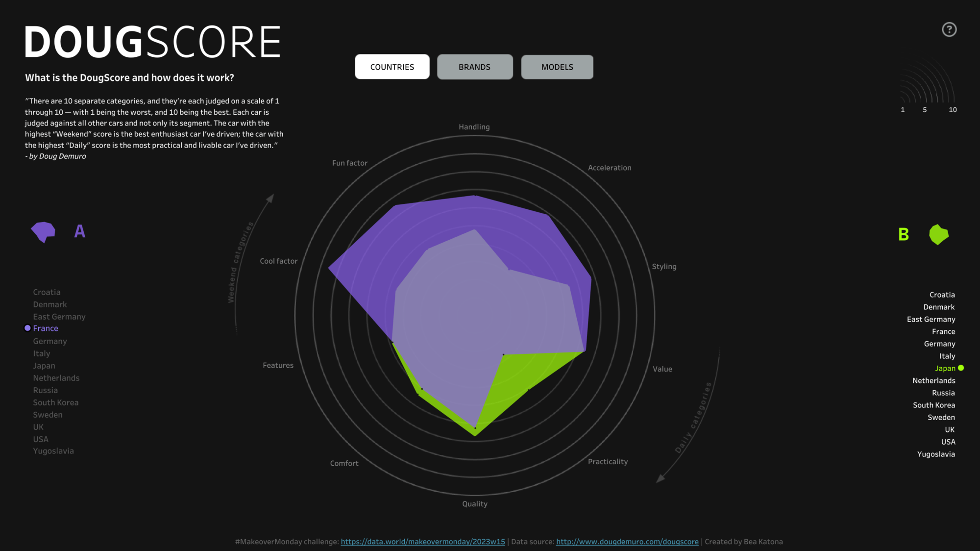Click the purple shape icon beside A
Image resolution: width=980 pixels, height=551 pixels.
pos(43,231)
